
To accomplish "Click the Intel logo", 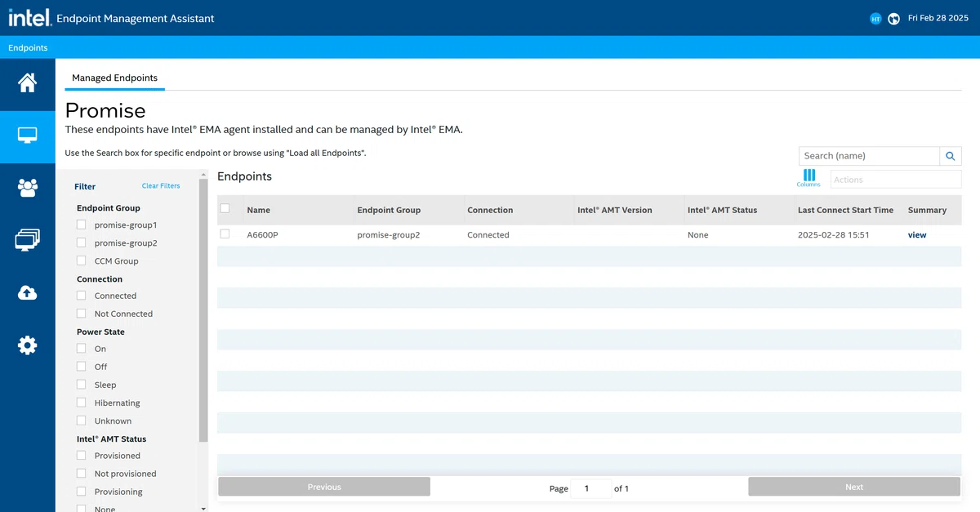I will pyautogui.click(x=30, y=17).
